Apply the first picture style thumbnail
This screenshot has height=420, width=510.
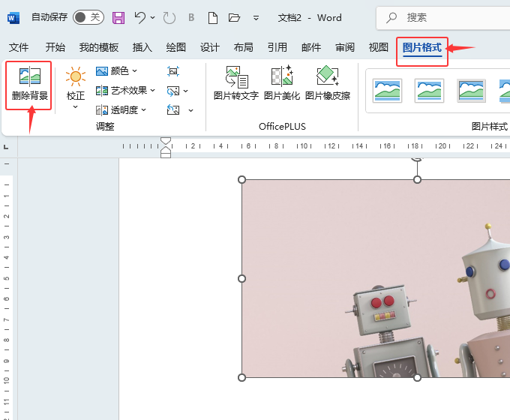coord(388,91)
